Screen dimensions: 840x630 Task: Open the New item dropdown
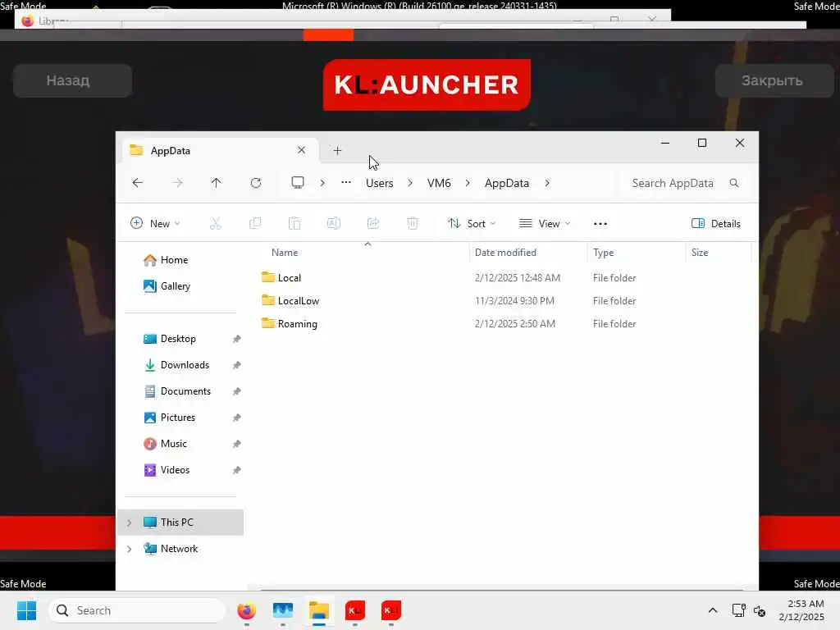155,223
